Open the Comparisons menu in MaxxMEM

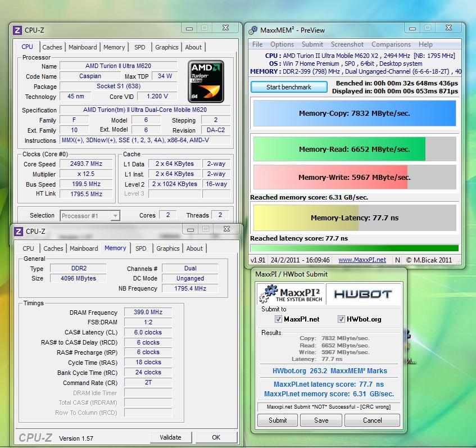(x=391, y=44)
